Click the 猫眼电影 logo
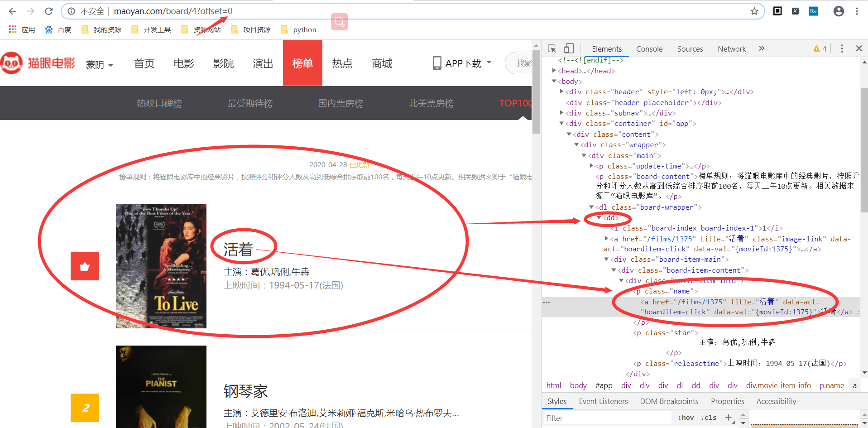Viewport: 868px width, 428px height. click(x=38, y=63)
